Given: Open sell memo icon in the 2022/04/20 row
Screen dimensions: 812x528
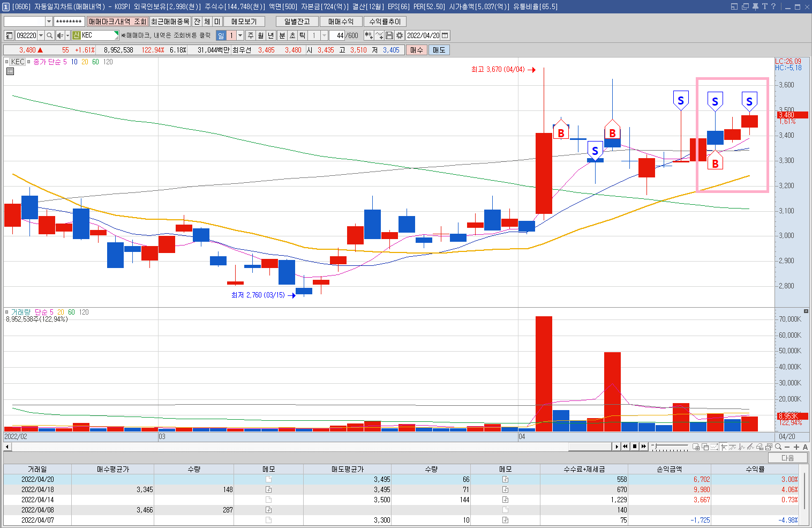Looking at the screenshot, I should pos(505,479).
